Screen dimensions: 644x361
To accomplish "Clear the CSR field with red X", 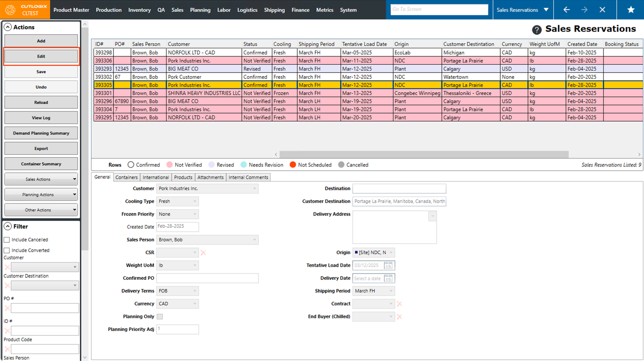I will [x=203, y=252].
